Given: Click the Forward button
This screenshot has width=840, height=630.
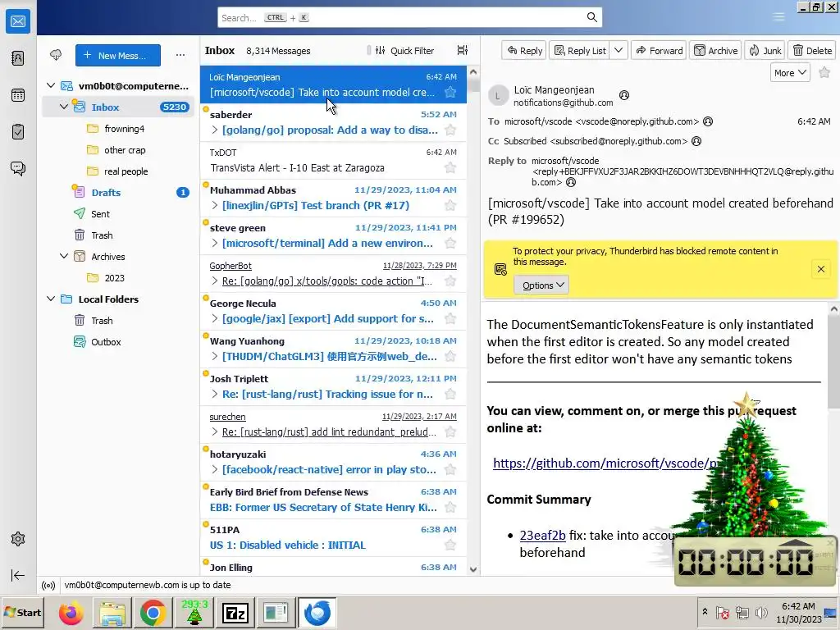Looking at the screenshot, I should click(659, 50).
